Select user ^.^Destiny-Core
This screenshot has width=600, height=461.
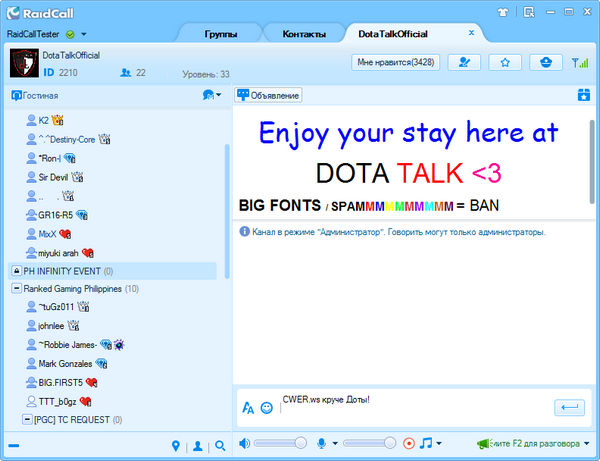67,139
